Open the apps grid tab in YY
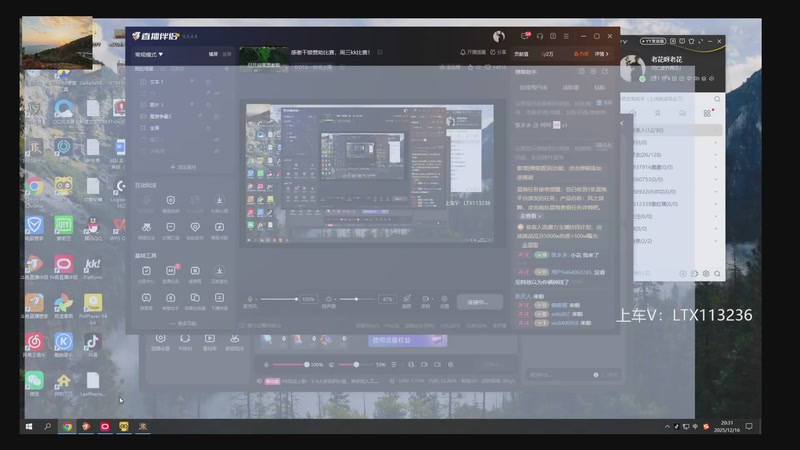800x450 pixels. click(707, 113)
